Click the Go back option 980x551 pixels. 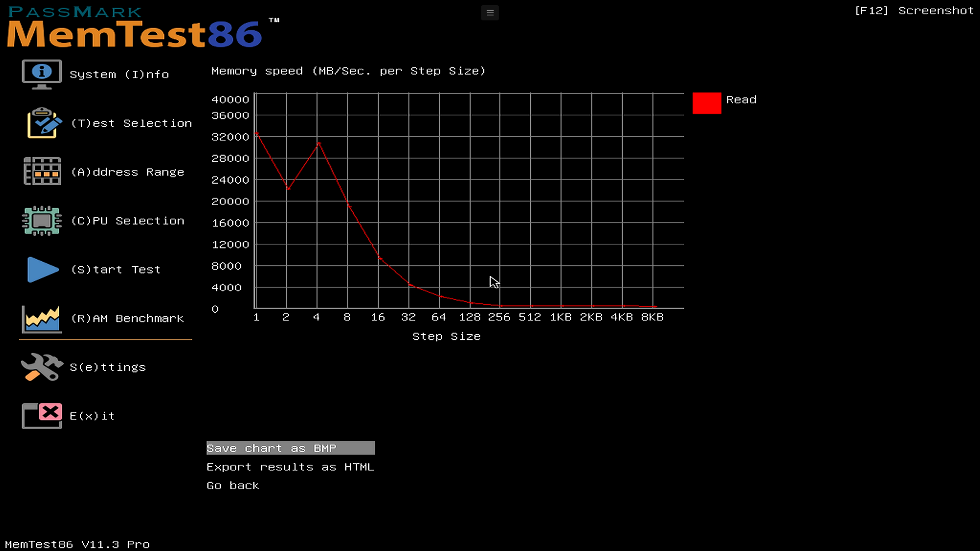[233, 486]
